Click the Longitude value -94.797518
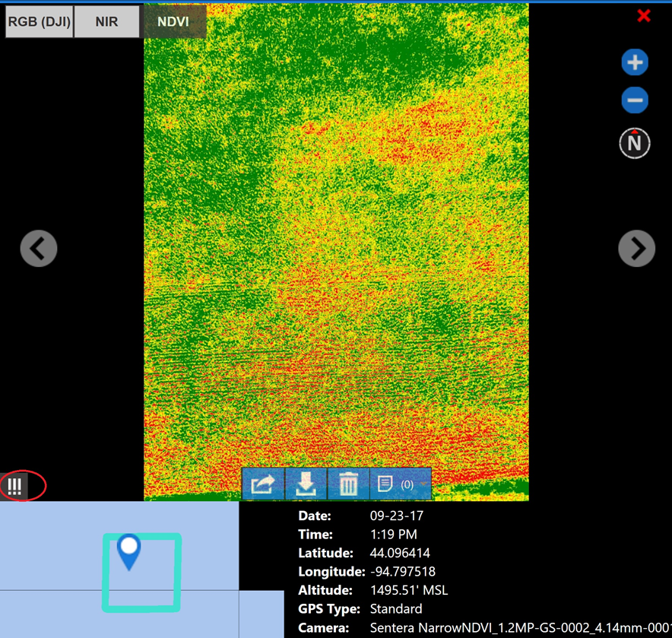Image resolution: width=672 pixels, height=638 pixels. pos(402,571)
